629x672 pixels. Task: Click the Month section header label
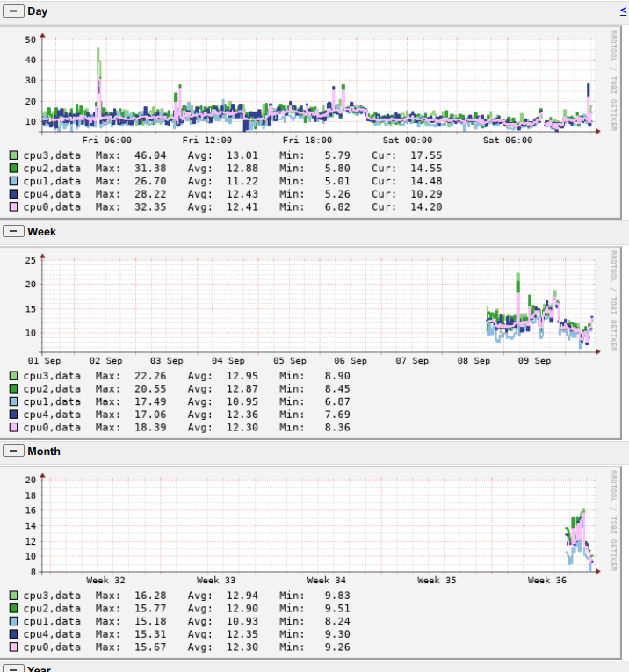(x=44, y=451)
